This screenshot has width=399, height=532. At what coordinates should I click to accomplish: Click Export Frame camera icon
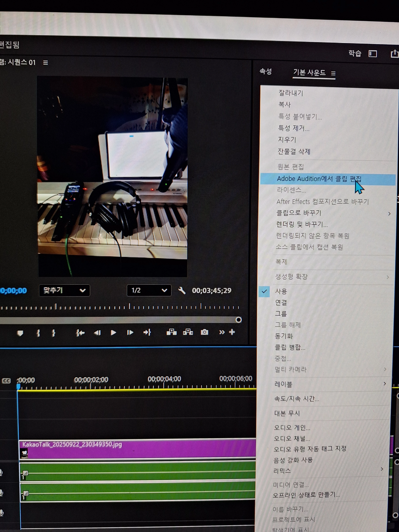204,332
